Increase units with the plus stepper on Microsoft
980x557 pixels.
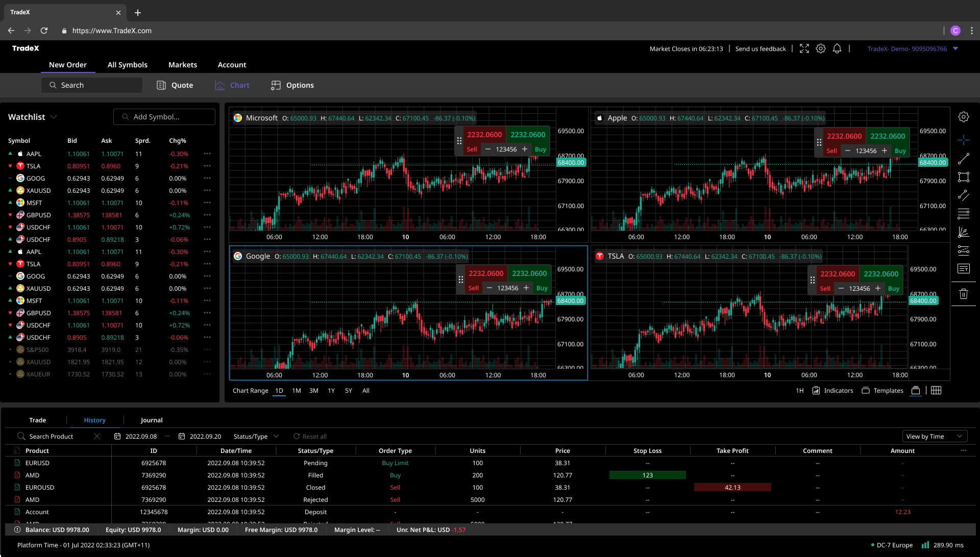pyautogui.click(x=525, y=149)
